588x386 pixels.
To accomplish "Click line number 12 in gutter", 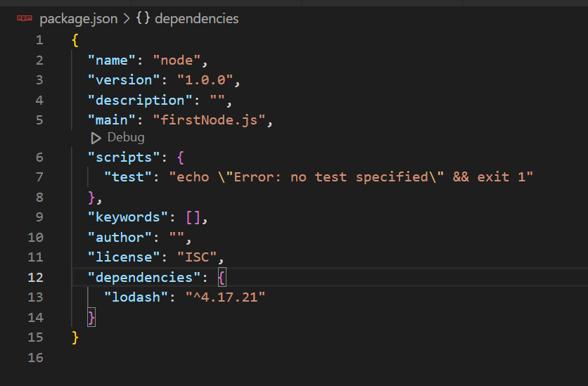I will 36,277.
